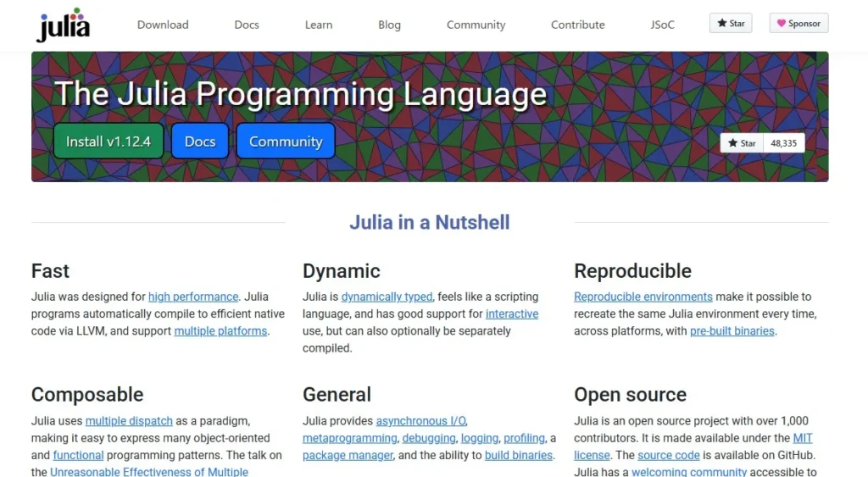The width and height of the screenshot is (868, 477).
Task: Open the JSoC navigation link
Action: (662, 25)
